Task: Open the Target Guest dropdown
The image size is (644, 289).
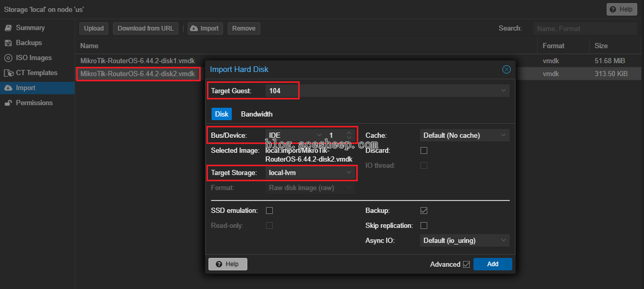Action: pyautogui.click(x=503, y=91)
